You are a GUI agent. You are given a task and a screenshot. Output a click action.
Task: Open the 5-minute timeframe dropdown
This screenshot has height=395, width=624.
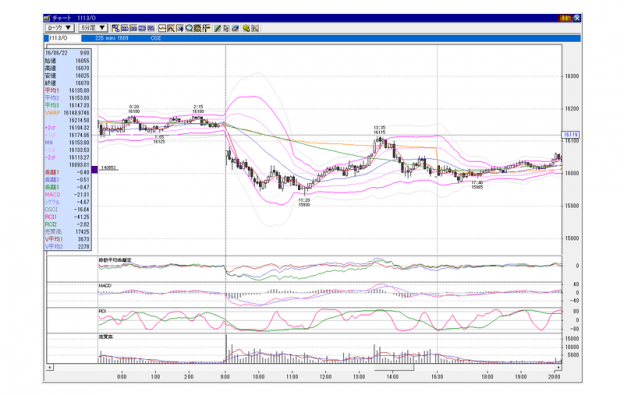[93, 28]
